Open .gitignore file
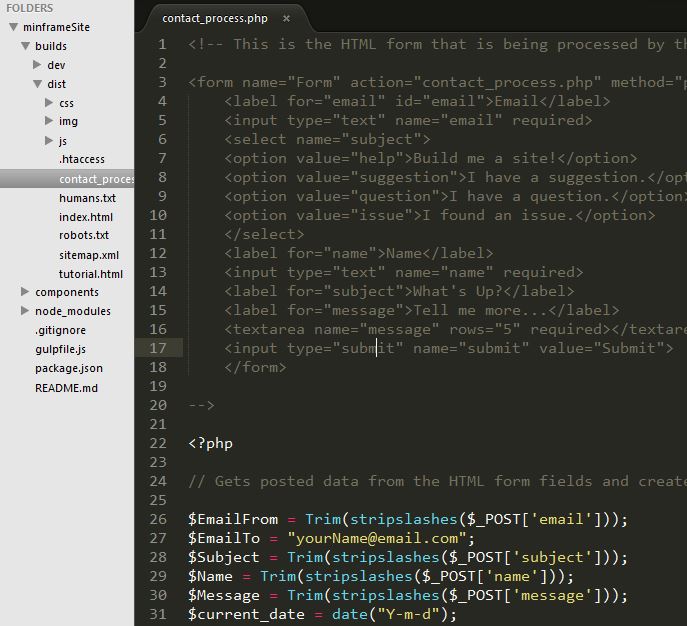This screenshot has width=687, height=626. point(60,330)
